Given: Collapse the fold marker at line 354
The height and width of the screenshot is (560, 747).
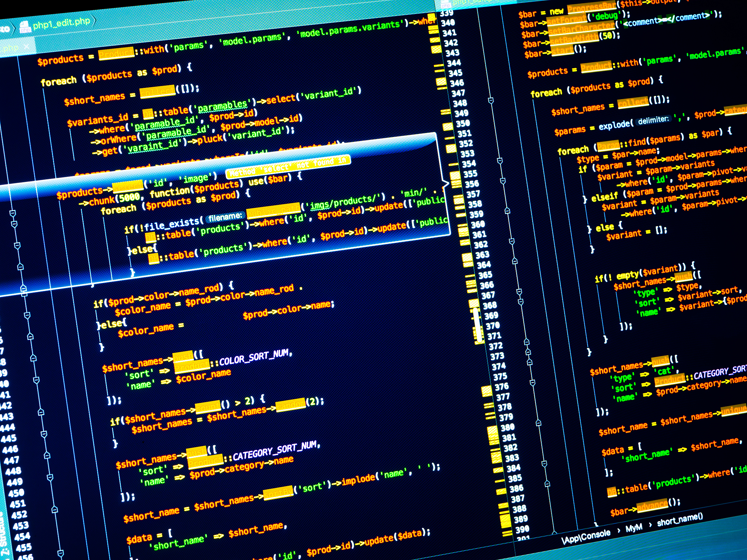Looking at the screenshot, I should point(500,161).
